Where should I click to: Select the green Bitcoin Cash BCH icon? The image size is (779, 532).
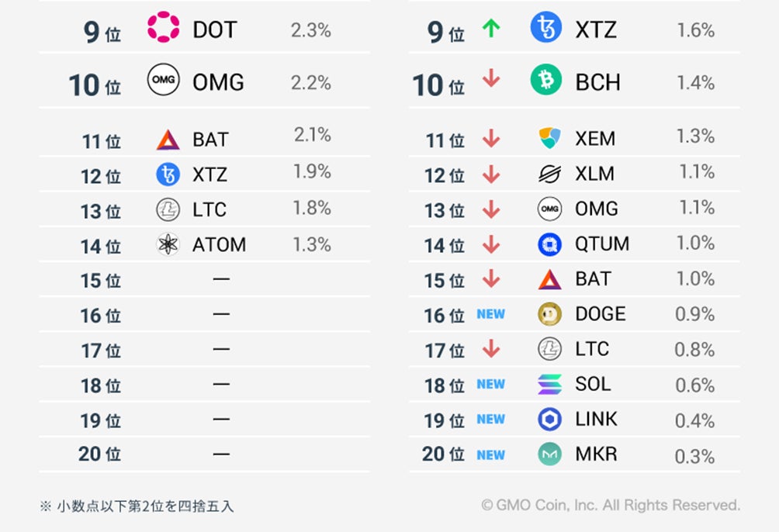(546, 80)
